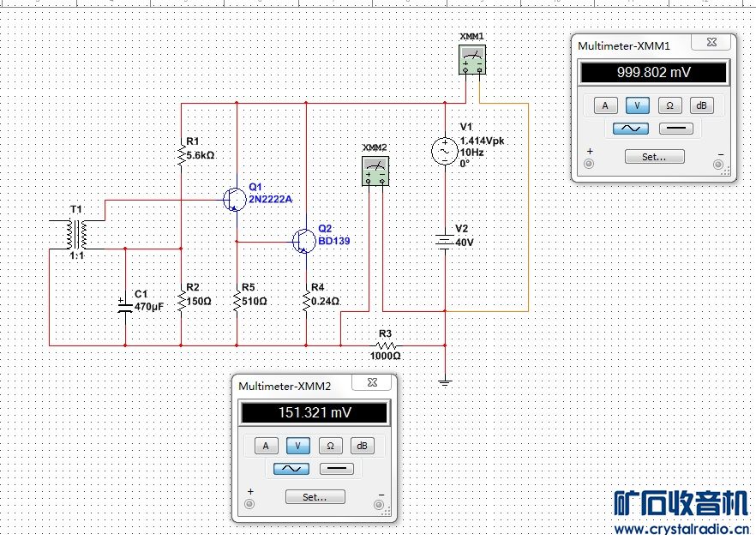Select capacitor C1 symbol
This screenshot has height=540, width=756.
125,306
